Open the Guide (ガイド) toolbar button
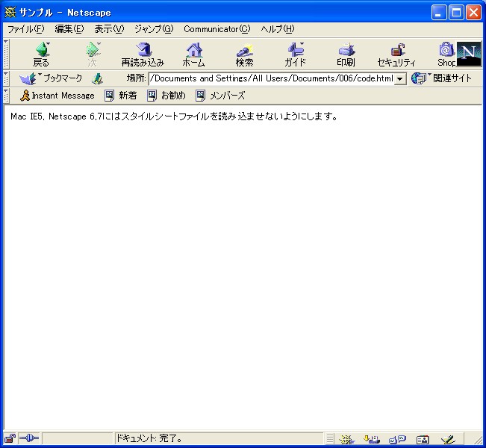This screenshot has height=448, width=486. click(x=295, y=55)
